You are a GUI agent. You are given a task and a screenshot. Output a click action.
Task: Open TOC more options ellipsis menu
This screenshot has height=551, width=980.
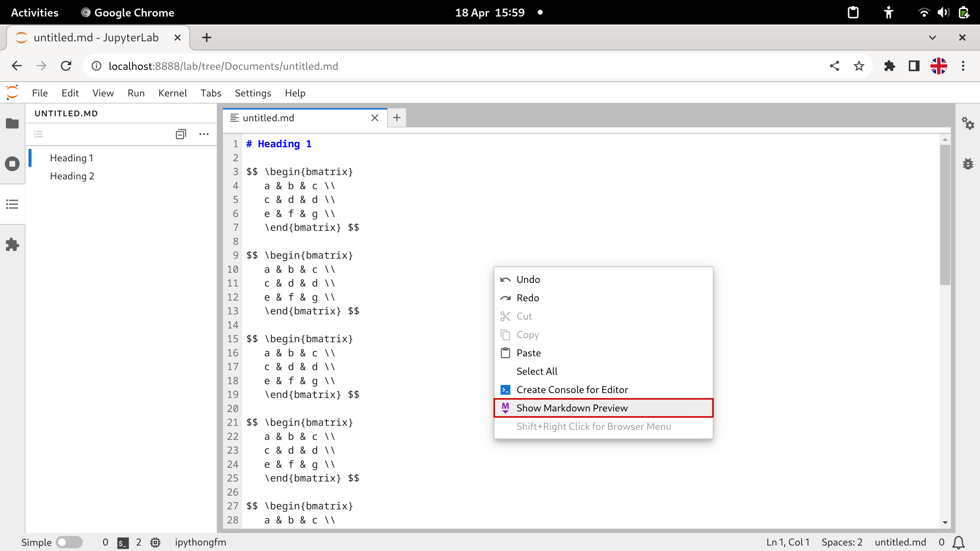[x=204, y=134]
